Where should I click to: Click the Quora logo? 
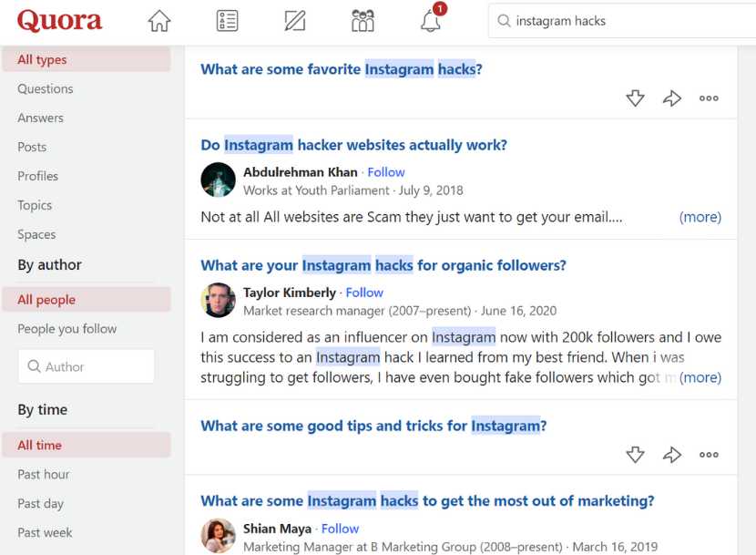click(59, 20)
